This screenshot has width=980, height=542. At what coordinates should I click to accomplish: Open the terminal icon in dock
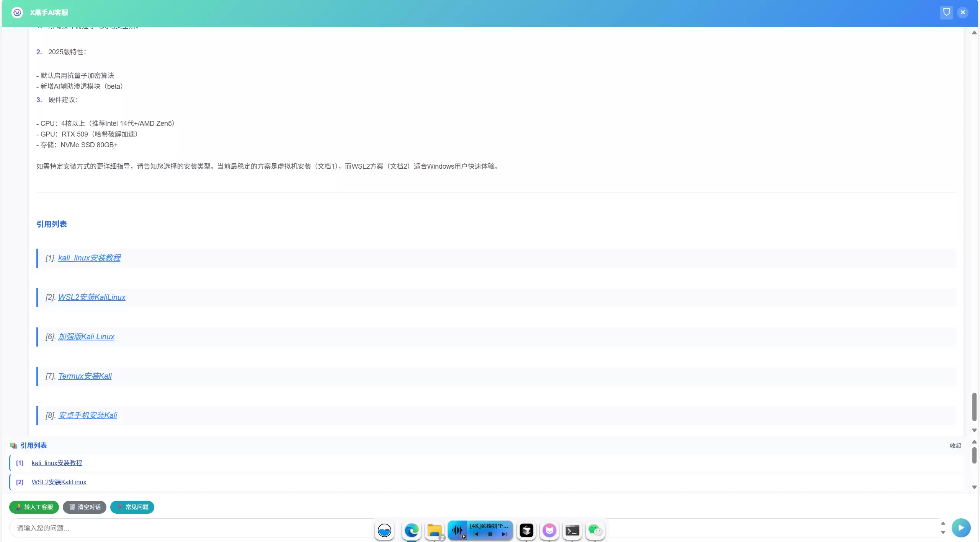point(572,531)
